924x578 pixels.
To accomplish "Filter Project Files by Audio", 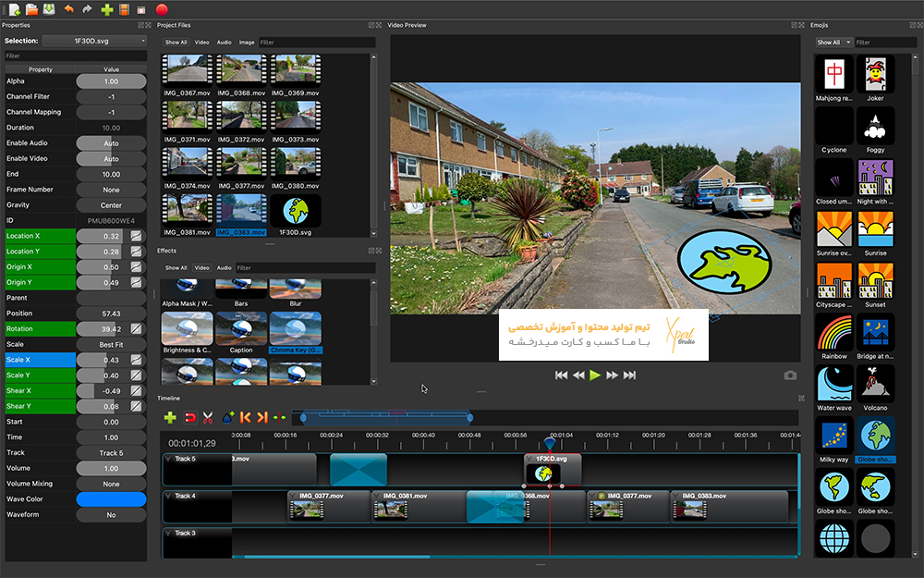I will coord(224,43).
